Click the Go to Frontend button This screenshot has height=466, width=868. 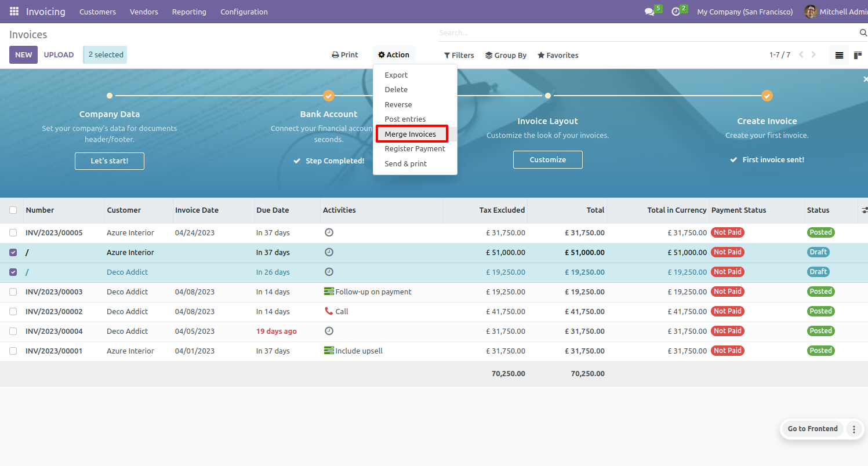click(x=812, y=429)
